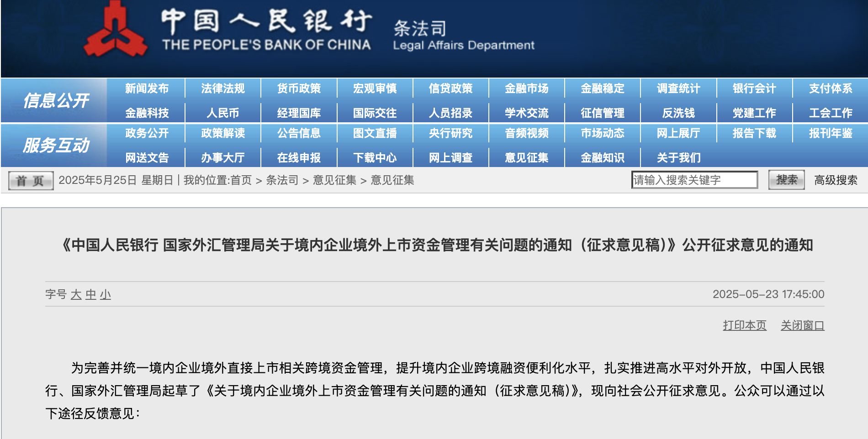Select 人员招录 in navigation

point(450,113)
